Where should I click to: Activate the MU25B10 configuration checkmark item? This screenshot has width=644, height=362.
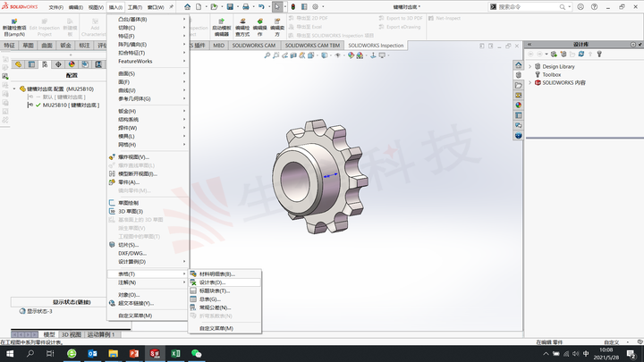click(71, 105)
